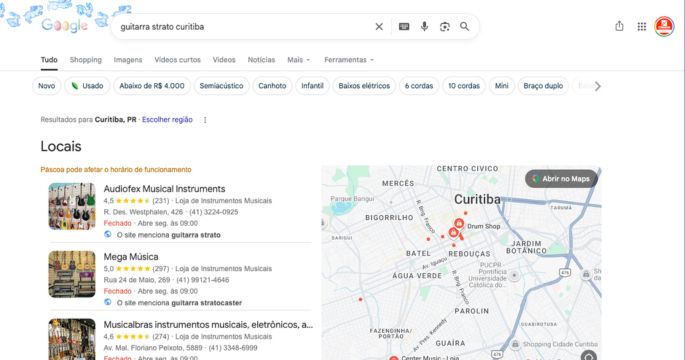The image size is (685, 360).
Task: Open Google Lens image search
Action: pos(445,27)
